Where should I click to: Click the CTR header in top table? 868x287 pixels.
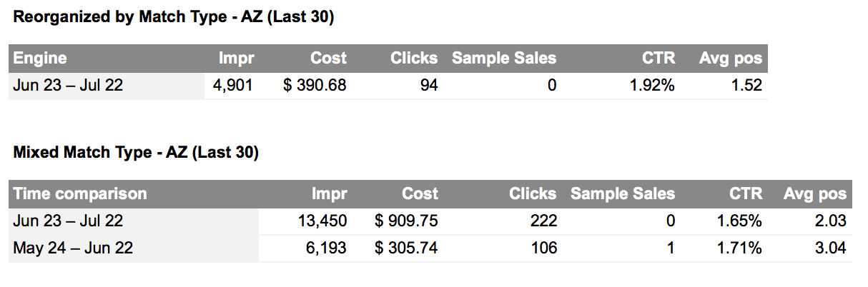[x=658, y=59]
